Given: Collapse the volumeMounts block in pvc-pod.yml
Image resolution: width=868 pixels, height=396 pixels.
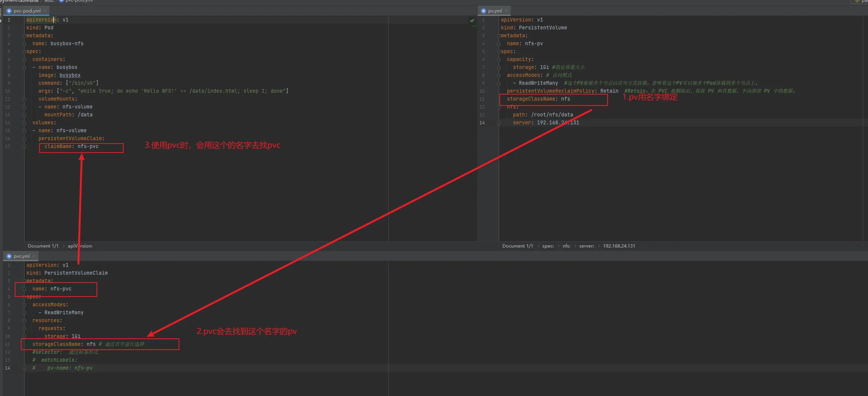Looking at the screenshot, I should [x=24, y=99].
